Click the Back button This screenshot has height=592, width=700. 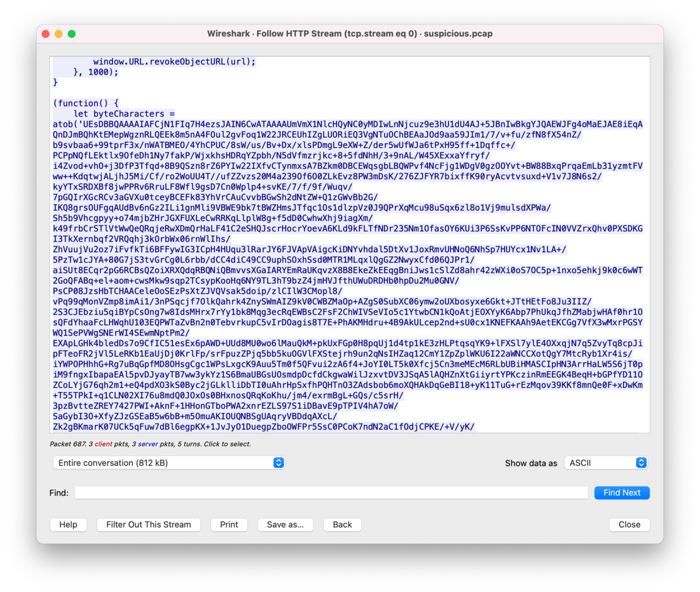(x=342, y=525)
